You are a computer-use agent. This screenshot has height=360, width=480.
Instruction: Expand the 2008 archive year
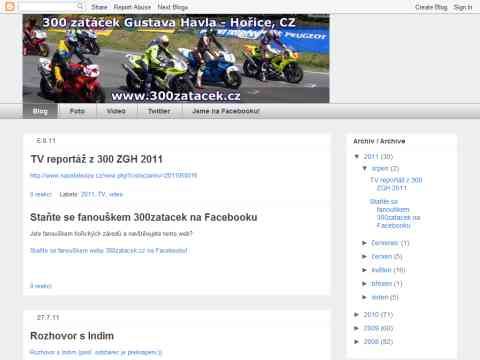(x=357, y=341)
